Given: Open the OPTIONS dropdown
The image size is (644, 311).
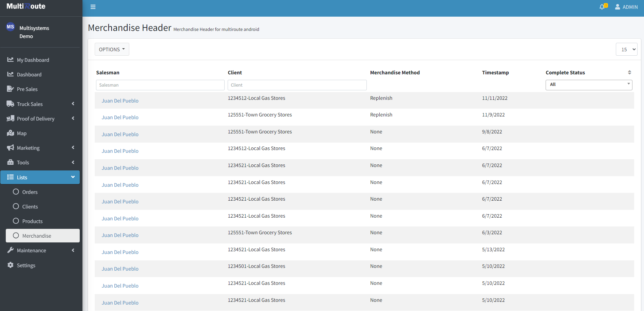Looking at the screenshot, I should point(112,49).
